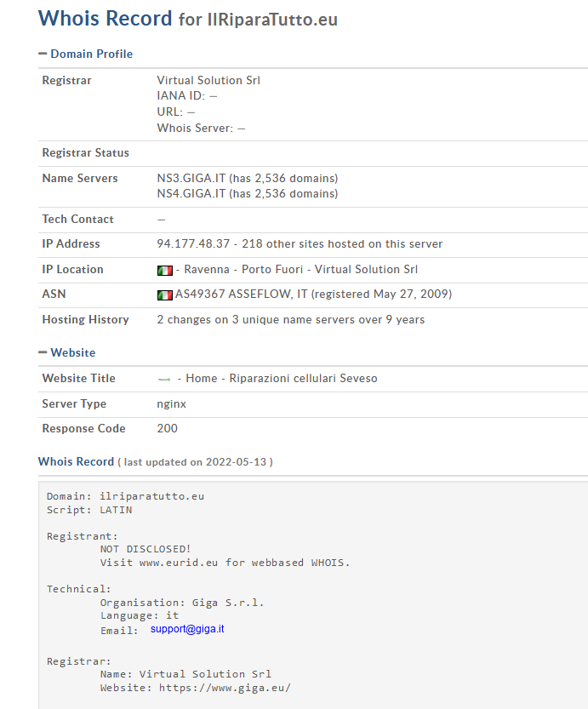
Task: Click 'AS49367 ASSEFLOW, IT' ASN value
Action: [241, 294]
